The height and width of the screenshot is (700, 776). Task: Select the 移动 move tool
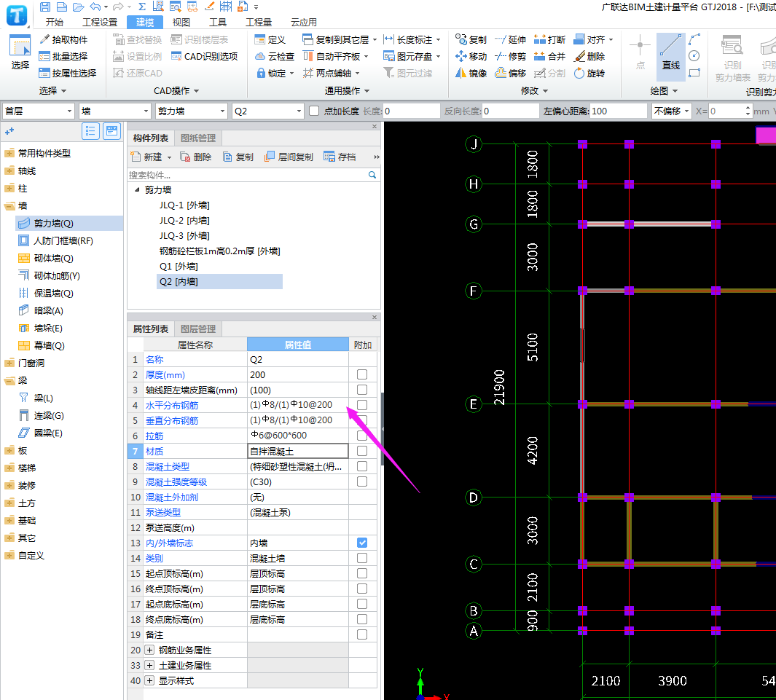click(x=471, y=56)
